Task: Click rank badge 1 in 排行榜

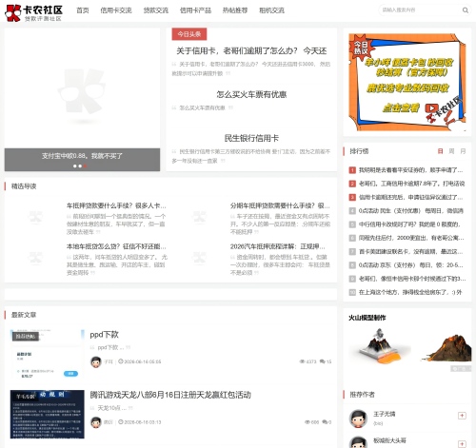Action: click(x=352, y=170)
